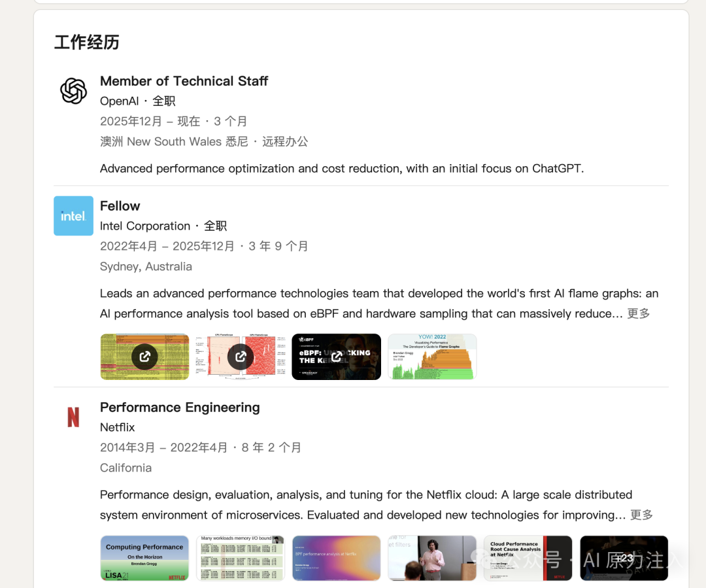Click date range 2014年3月 – 2022年4月
706x588 pixels.
click(163, 447)
